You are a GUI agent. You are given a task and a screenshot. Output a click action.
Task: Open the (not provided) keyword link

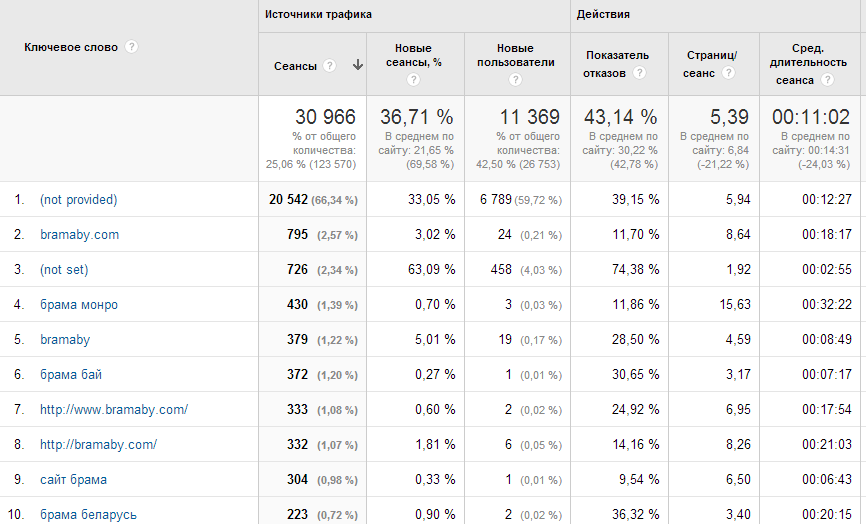click(78, 200)
